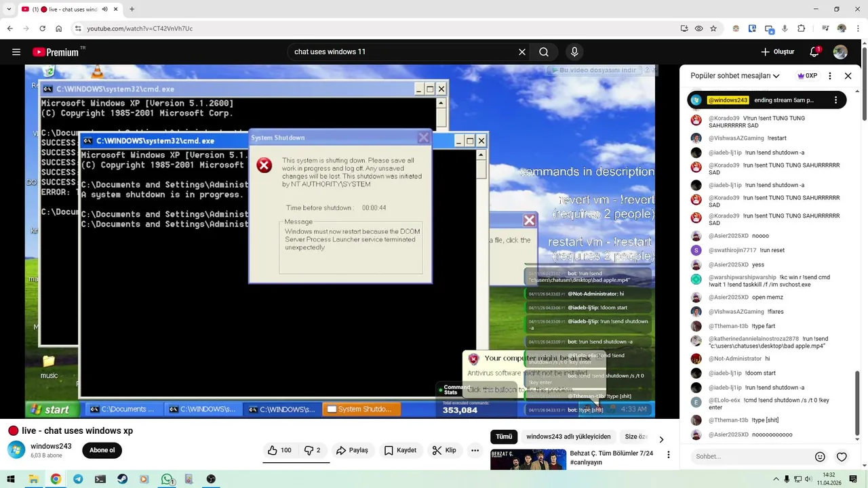Bookmark this page with star icon
Image resolution: width=868 pixels, height=488 pixels.
(713, 28)
